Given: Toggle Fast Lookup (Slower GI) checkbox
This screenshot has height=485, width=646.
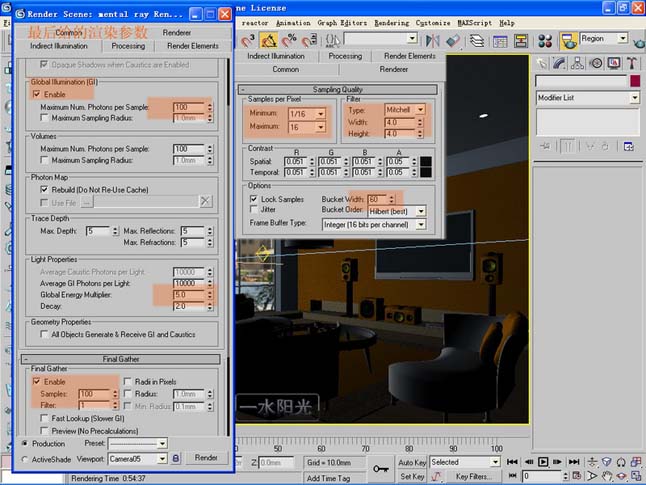Looking at the screenshot, I should (x=44, y=418).
